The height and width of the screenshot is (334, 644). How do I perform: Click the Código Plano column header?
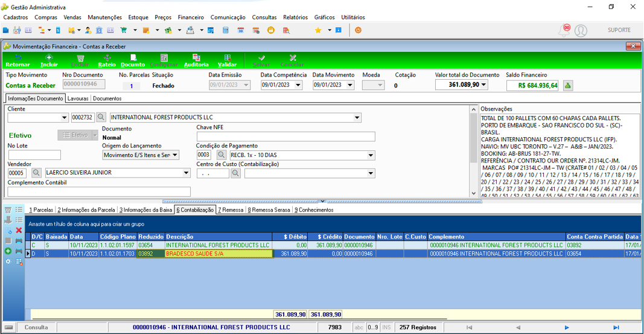tap(118, 237)
